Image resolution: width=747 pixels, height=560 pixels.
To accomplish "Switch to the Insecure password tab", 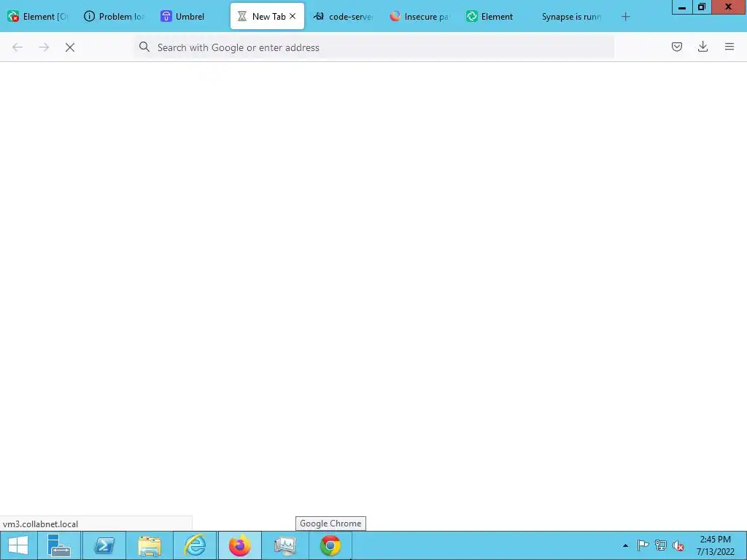I will (x=419, y=17).
